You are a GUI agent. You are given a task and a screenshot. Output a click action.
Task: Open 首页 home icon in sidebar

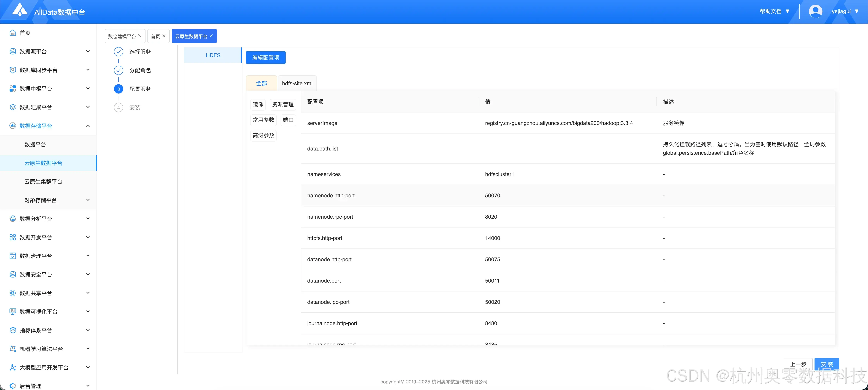coord(13,33)
